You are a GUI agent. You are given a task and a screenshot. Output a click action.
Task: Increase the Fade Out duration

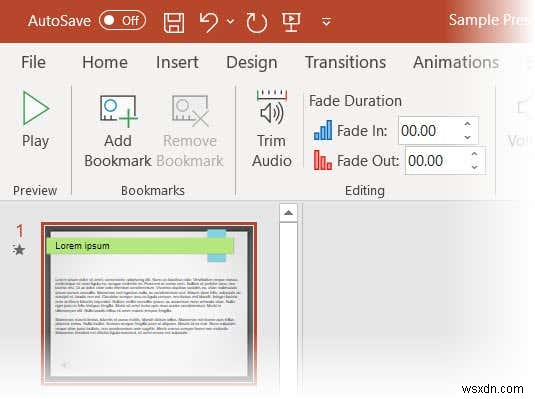click(474, 154)
